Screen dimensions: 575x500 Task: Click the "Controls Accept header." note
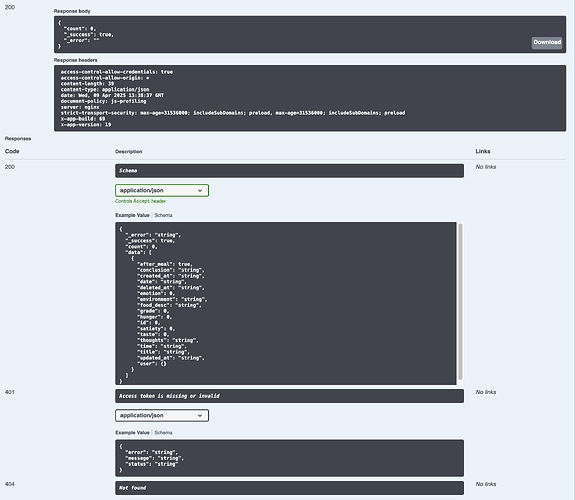point(141,201)
